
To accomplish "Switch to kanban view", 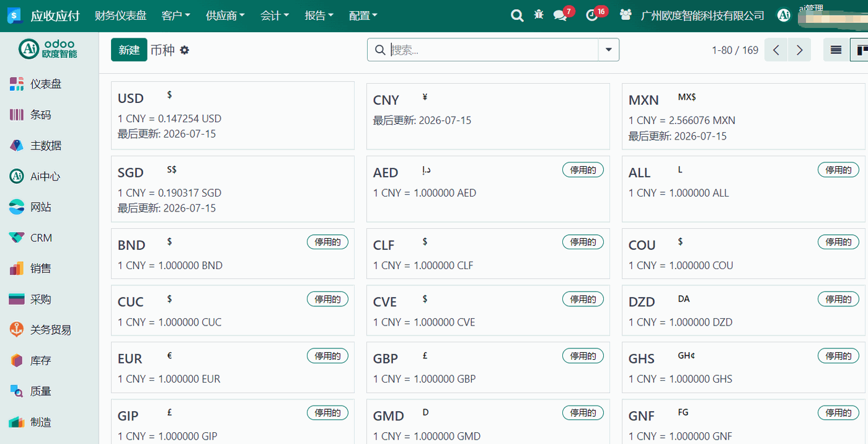I will click(859, 50).
